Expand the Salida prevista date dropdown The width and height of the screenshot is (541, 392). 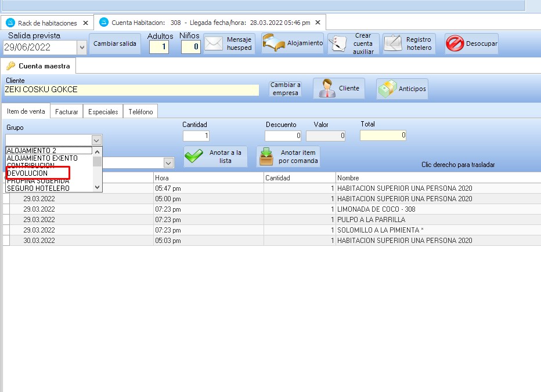pos(81,48)
